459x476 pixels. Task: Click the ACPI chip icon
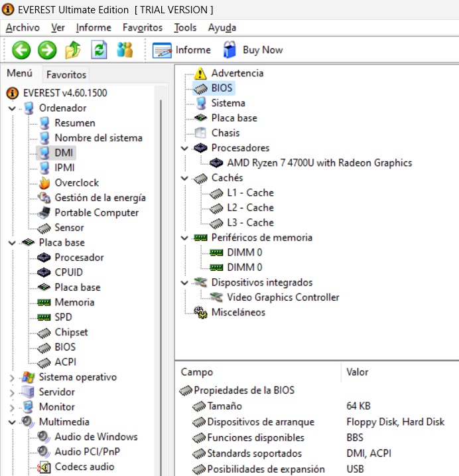pos(44,362)
